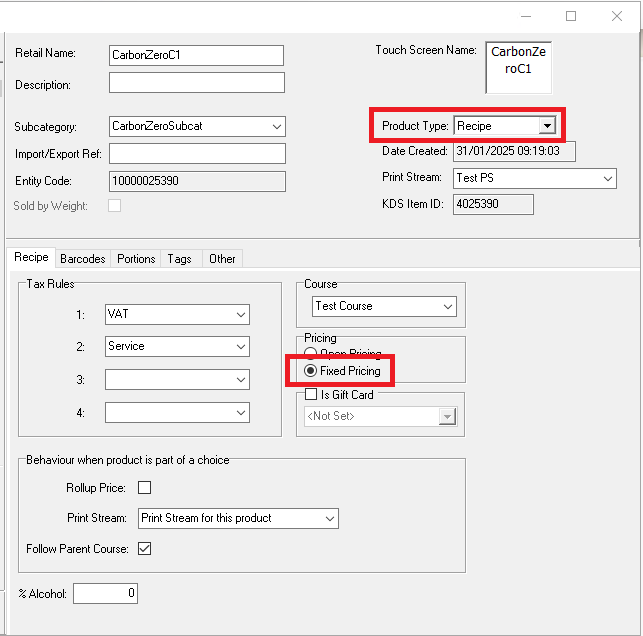Close the product editor window
643x636 pixels.
tap(617, 16)
